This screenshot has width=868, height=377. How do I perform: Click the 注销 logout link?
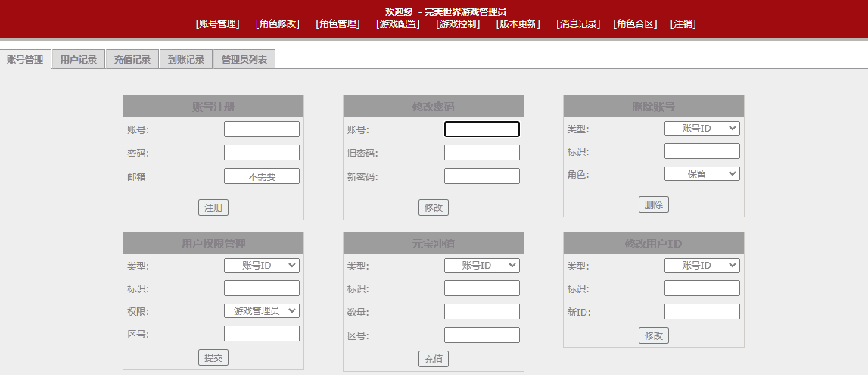[683, 24]
